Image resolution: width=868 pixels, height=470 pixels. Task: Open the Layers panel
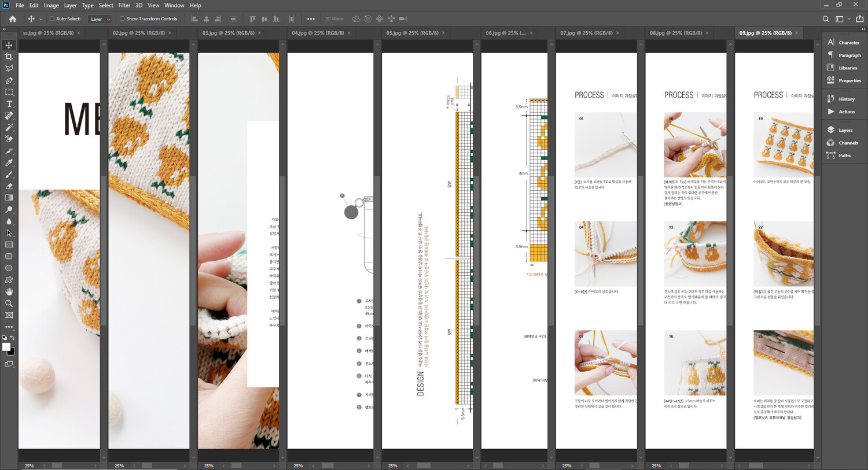click(845, 130)
